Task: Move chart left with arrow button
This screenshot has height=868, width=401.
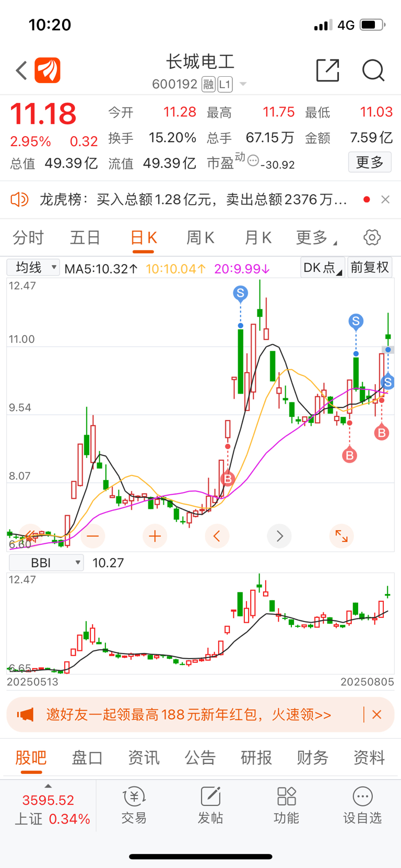Action: pyautogui.click(x=217, y=536)
